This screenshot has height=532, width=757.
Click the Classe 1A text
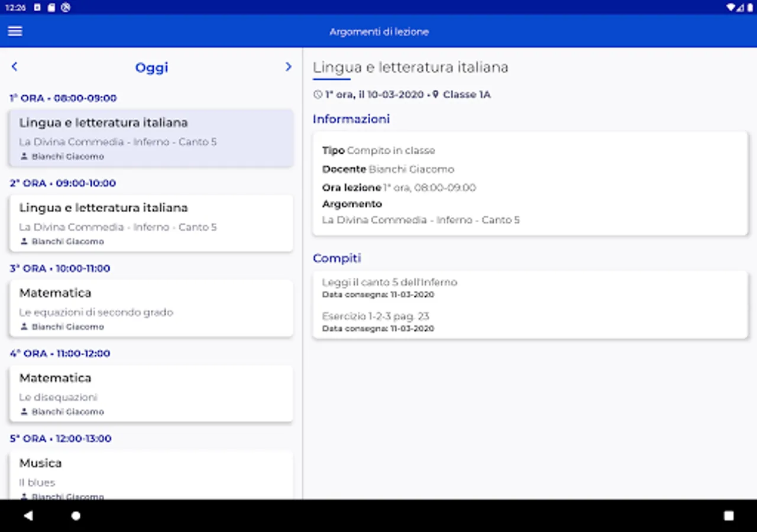(x=467, y=95)
